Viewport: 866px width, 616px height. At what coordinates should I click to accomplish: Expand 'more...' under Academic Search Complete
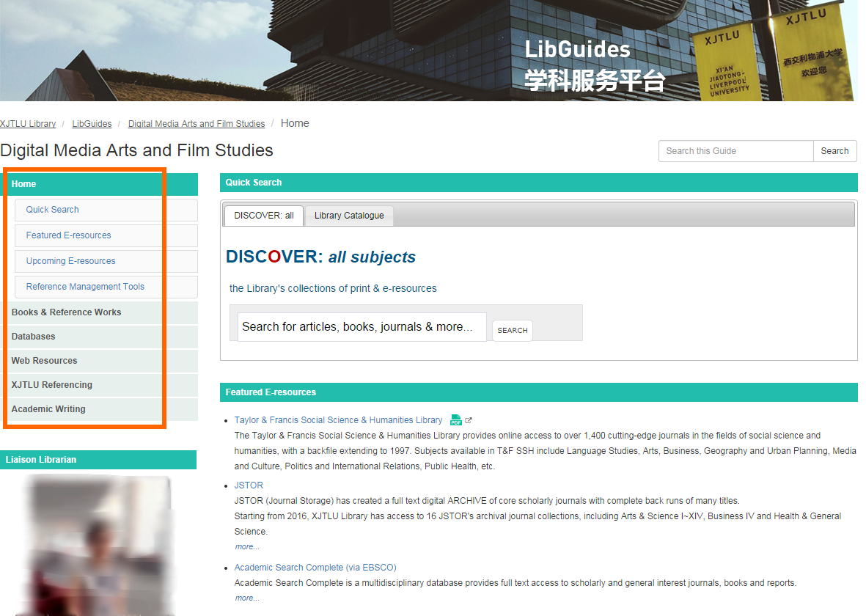(x=247, y=598)
